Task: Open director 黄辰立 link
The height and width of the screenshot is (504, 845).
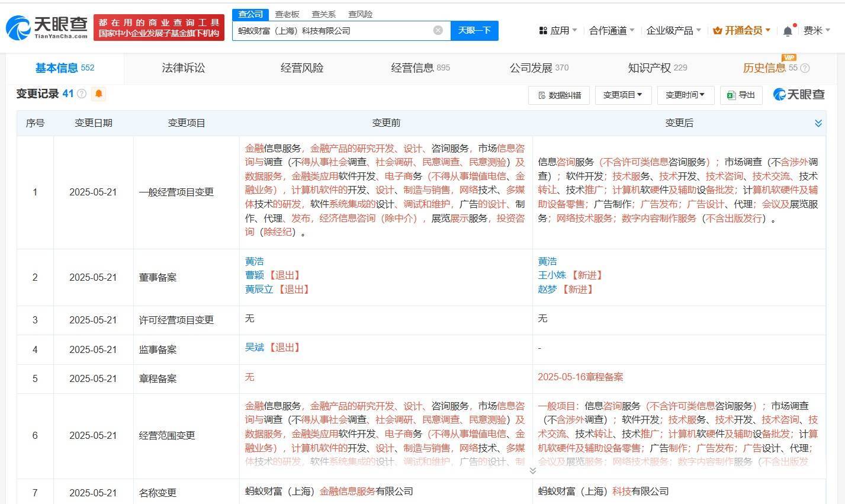Action: tap(259, 289)
